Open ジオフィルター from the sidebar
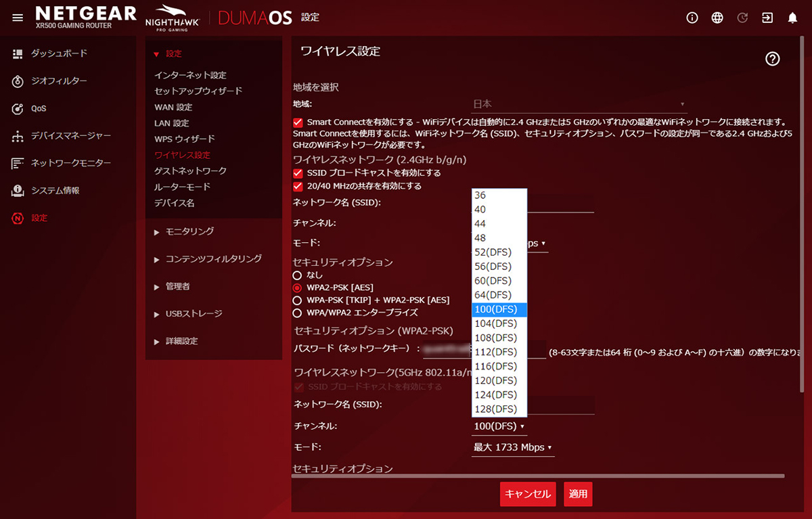 click(x=58, y=81)
